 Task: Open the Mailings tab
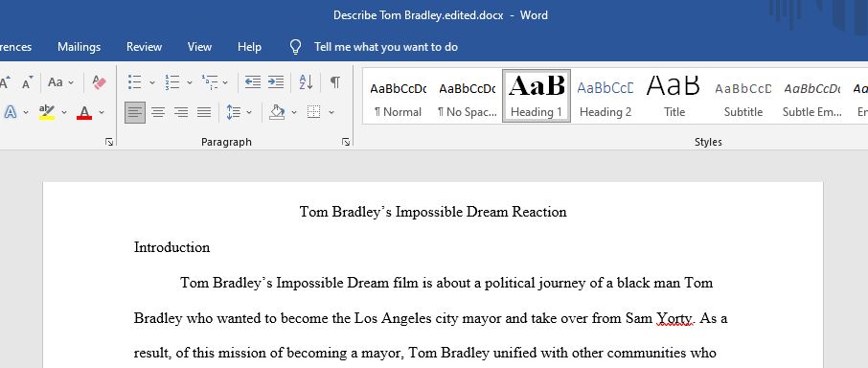[80, 47]
